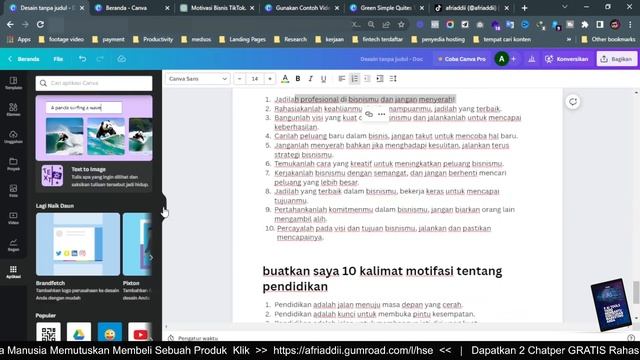Image resolution: width=640 pixels, height=360 pixels.
Task: Increase font size with plus button
Action: [270, 78]
